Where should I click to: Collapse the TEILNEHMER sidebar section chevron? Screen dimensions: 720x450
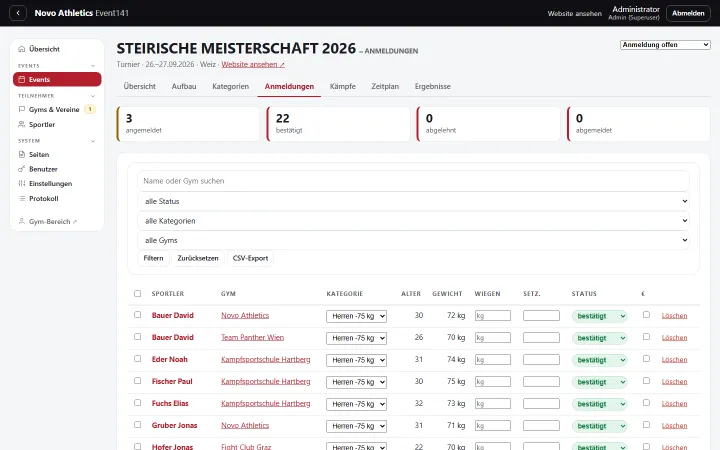click(x=93, y=96)
